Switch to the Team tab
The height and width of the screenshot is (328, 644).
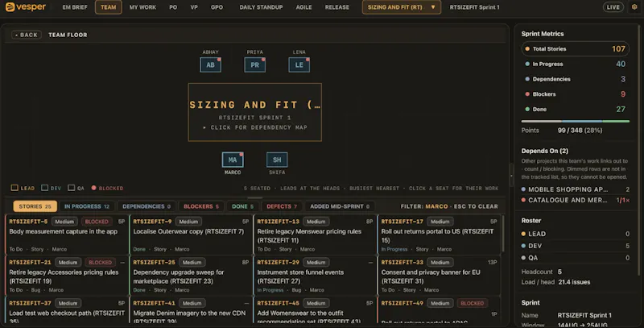109,7
